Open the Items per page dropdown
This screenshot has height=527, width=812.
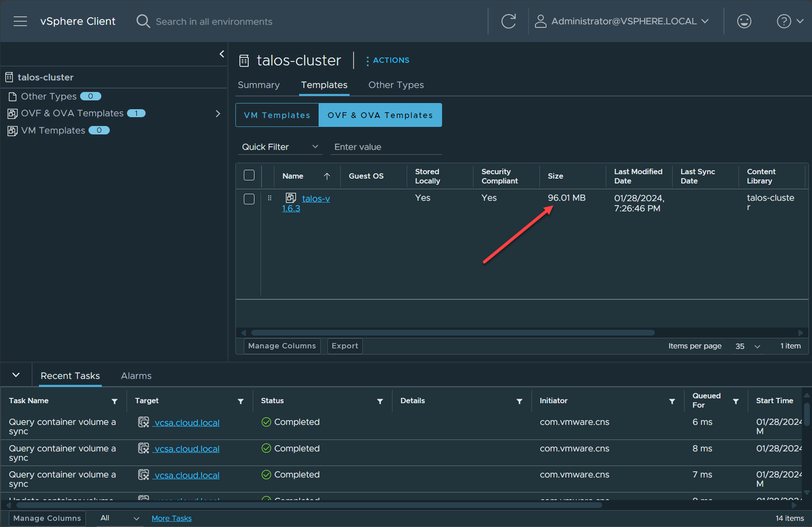tap(748, 346)
